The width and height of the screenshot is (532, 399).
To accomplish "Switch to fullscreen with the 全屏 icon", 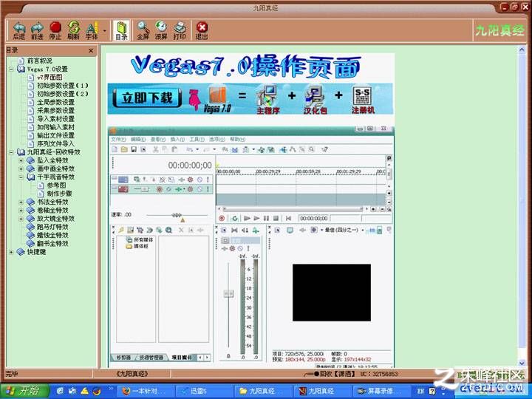I will [x=143, y=30].
